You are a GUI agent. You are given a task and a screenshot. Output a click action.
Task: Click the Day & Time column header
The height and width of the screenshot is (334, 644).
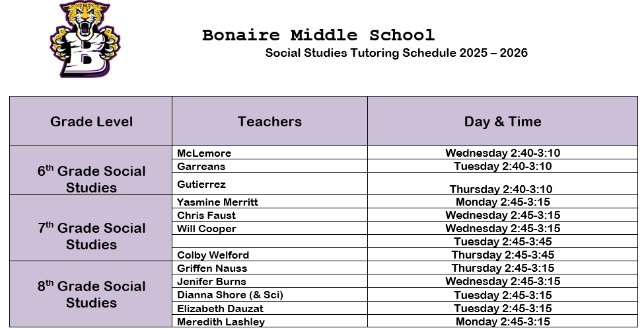click(x=503, y=122)
